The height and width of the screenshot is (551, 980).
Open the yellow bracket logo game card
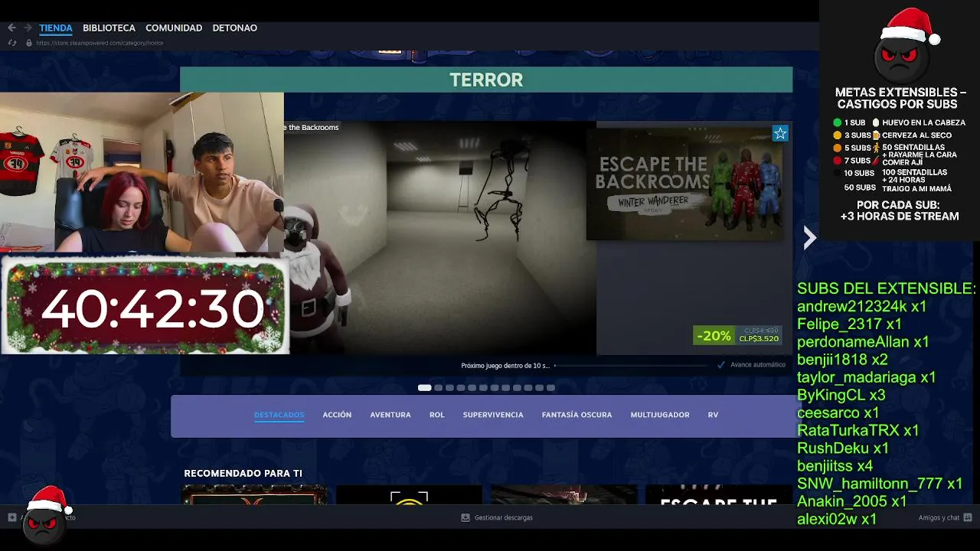coord(409,495)
